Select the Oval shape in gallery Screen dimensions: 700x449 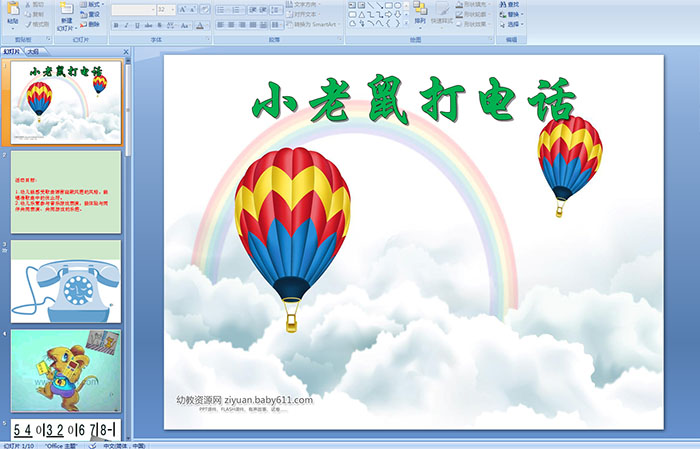click(x=397, y=5)
